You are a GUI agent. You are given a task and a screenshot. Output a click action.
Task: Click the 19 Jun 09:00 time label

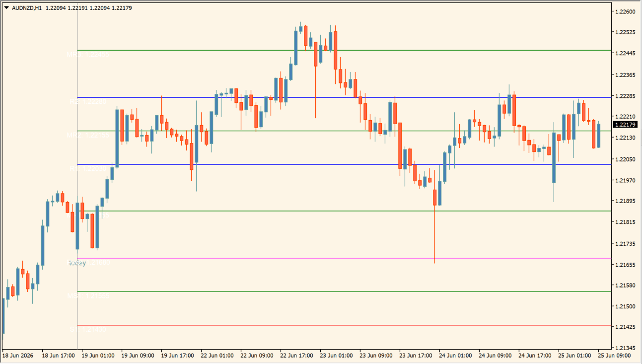tap(138, 356)
